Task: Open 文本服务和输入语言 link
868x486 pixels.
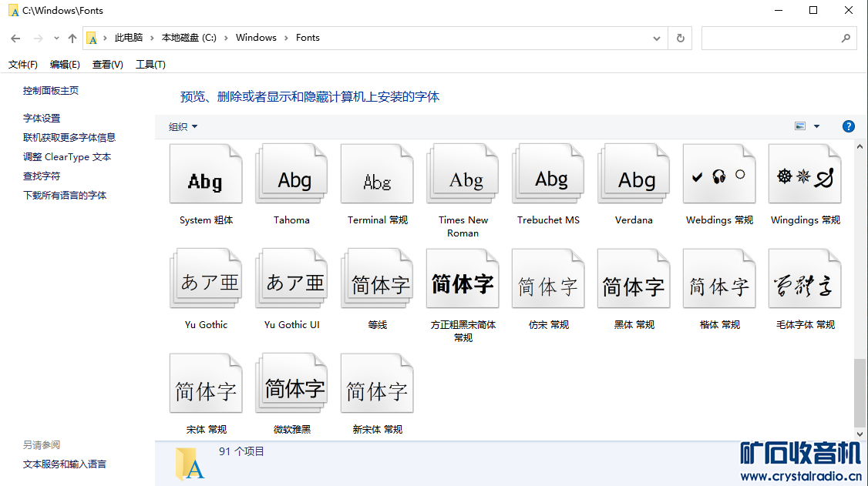Action: [x=65, y=464]
